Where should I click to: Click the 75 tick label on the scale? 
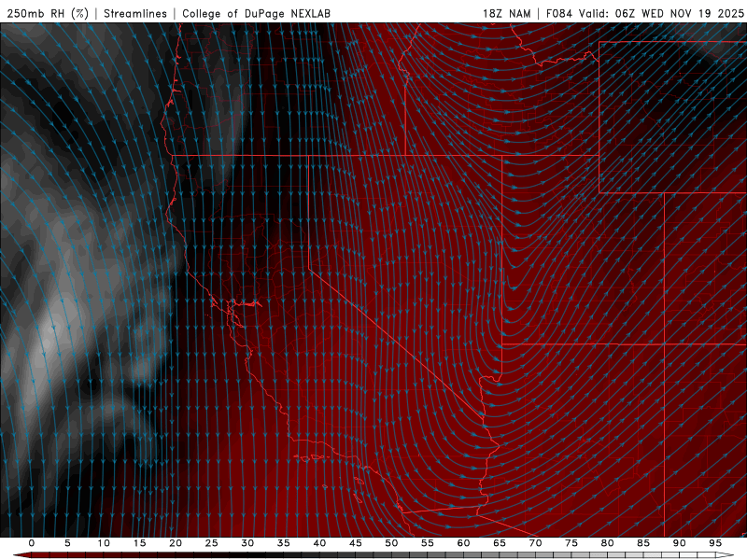571,543
